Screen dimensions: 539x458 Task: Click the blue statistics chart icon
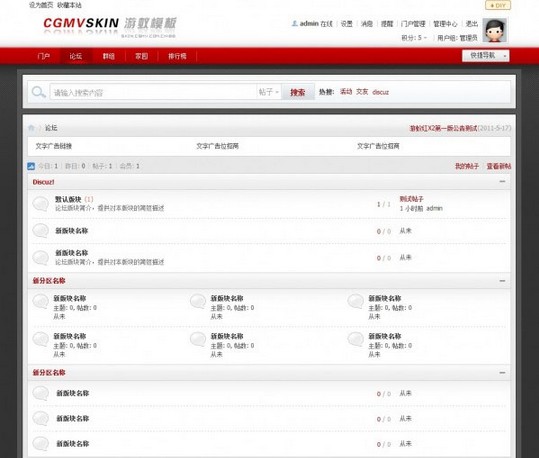31,166
